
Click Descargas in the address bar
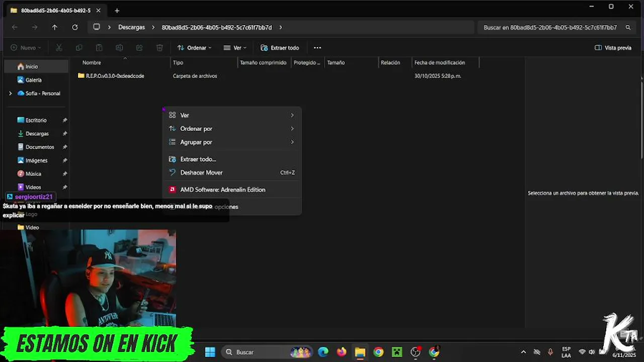(131, 27)
